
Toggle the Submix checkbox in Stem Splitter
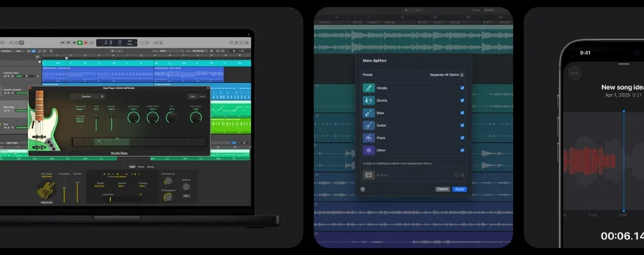click(462, 175)
